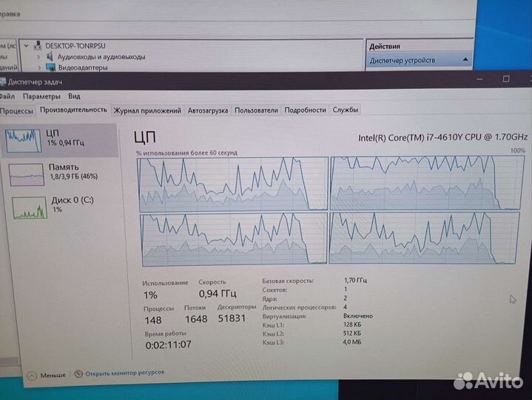Click the Процессы count 148

153,320
